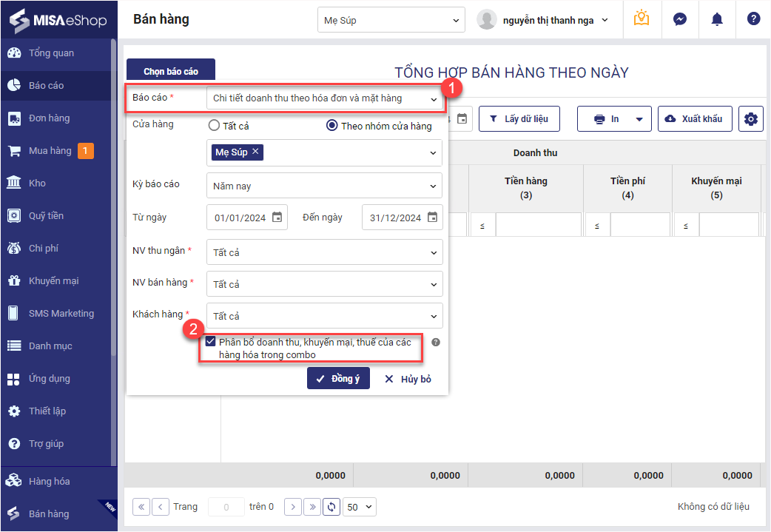The image size is (771, 532).
Task: Click the sidebar vertical scrollbar
Action: coord(114,197)
